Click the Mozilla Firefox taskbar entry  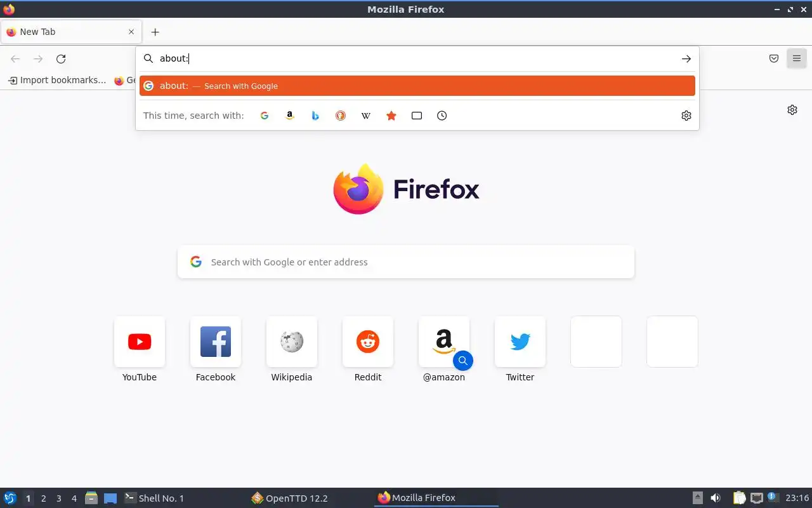point(436,498)
